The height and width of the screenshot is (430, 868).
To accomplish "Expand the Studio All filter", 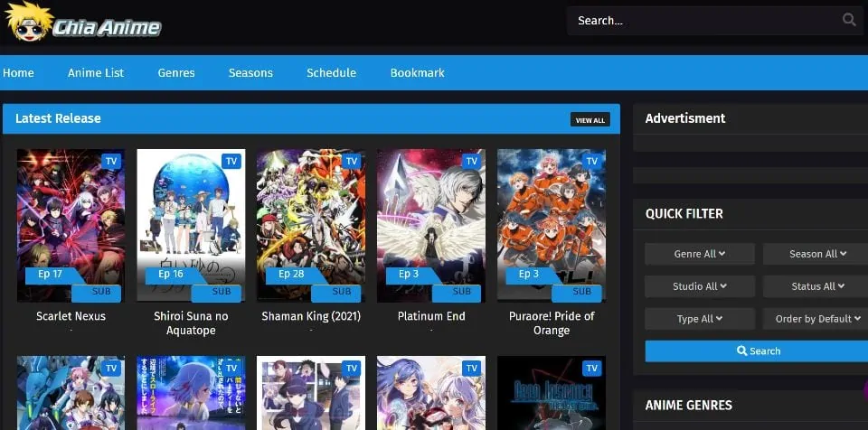I will [x=700, y=286].
